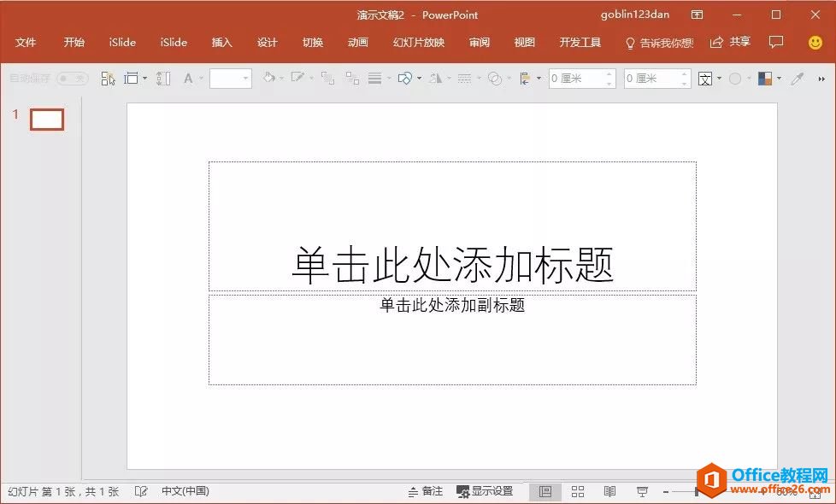836x504 pixels.
Task: Switch to normal view icon
Action: tap(545, 492)
